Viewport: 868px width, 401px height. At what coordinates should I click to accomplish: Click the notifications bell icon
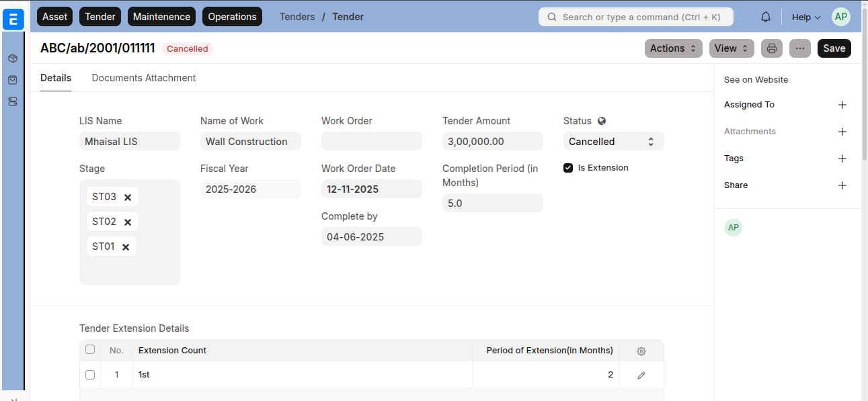(x=765, y=17)
